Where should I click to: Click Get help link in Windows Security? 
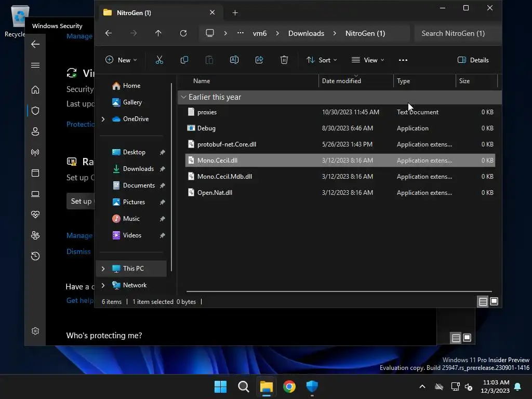(79, 300)
